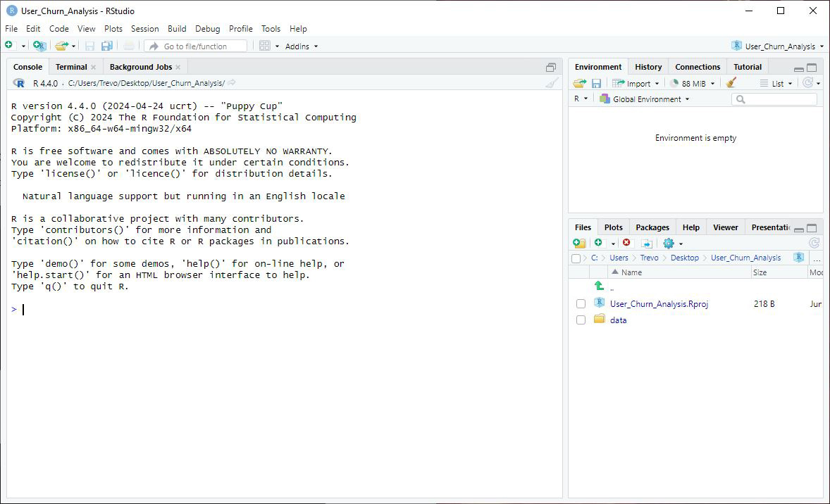Minimize the Environment pane

click(x=799, y=68)
